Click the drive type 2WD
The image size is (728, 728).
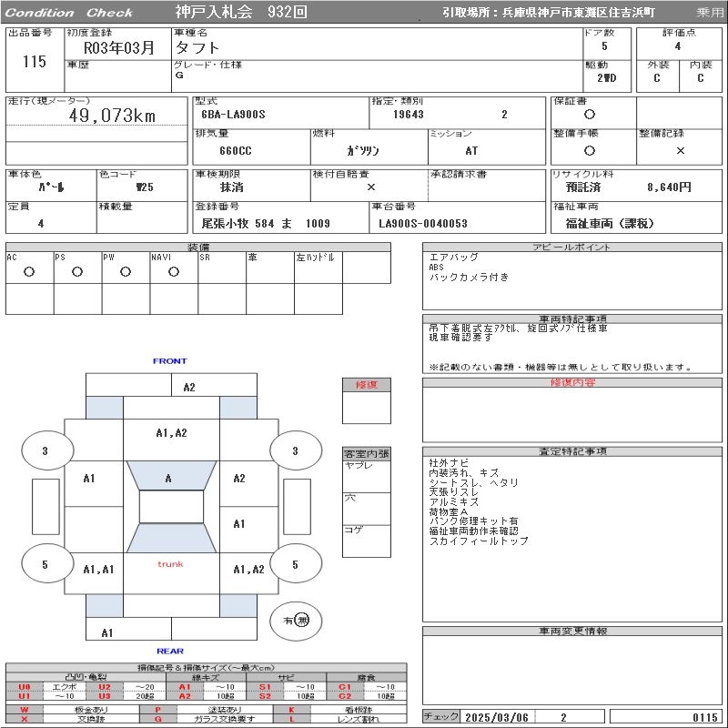(606, 78)
